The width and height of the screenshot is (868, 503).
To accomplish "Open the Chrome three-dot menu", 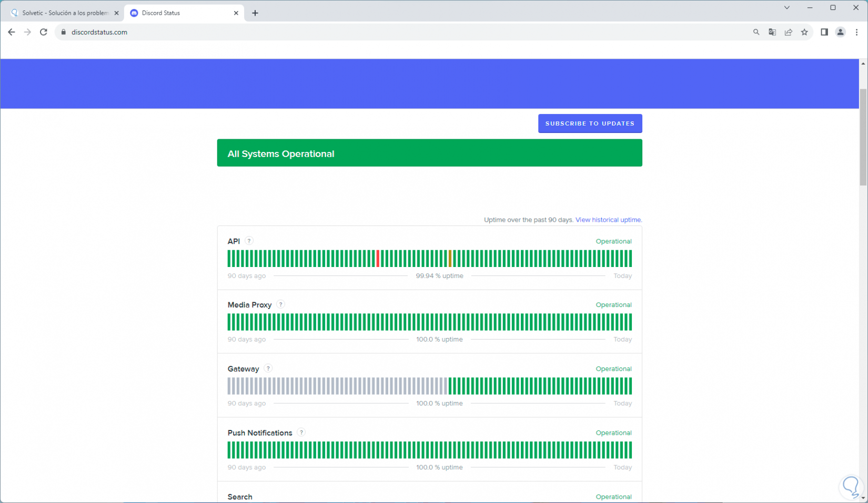I will coord(856,32).
